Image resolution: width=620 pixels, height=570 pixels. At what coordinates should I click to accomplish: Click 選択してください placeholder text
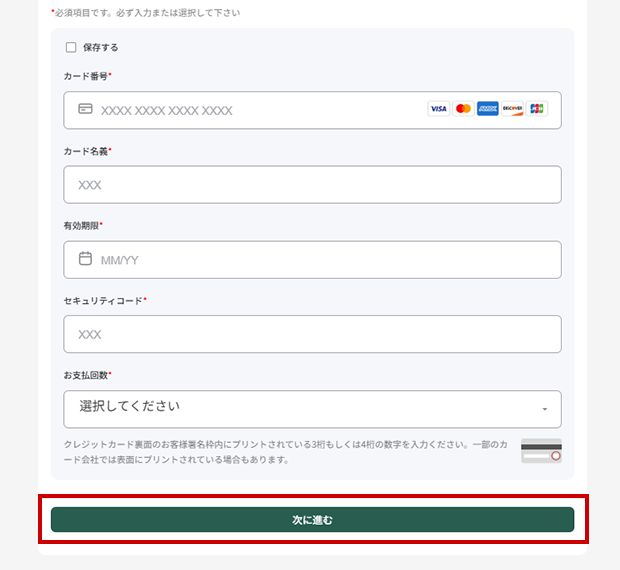(x=130, y=406)
